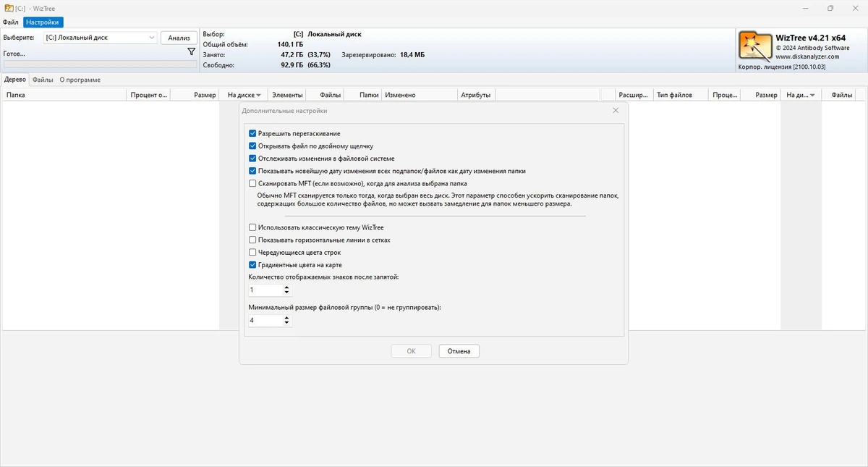Toggle Использовать классическую тему WizTree
The width and height of the screenshot is (868, 467).
tap(252, 227)
